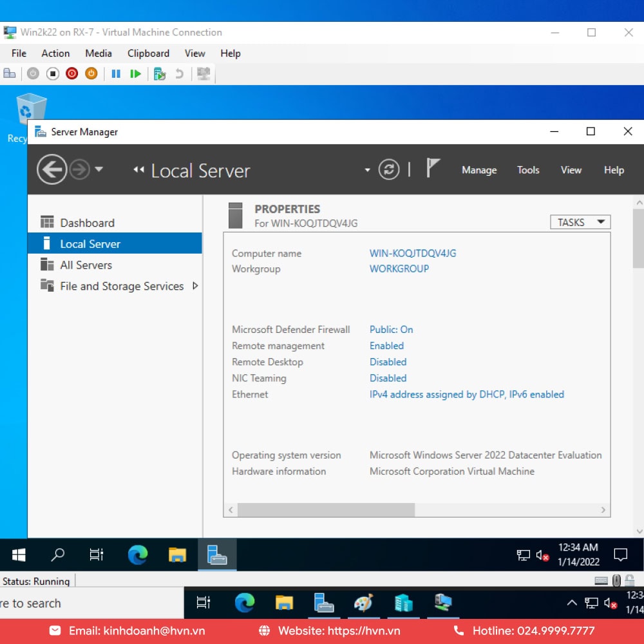Open the Clipboard menu

[x=148, y=53]
